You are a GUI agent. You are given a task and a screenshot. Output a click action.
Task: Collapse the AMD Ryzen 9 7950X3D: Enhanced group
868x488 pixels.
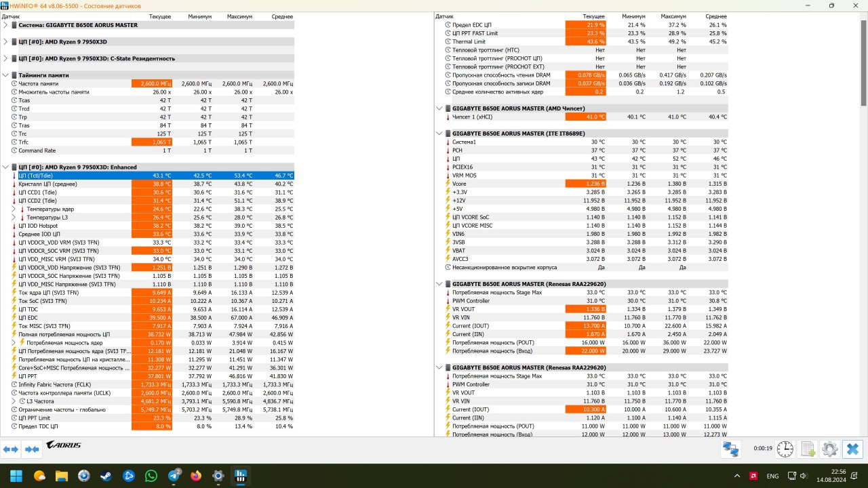click(x=6, y=167)
